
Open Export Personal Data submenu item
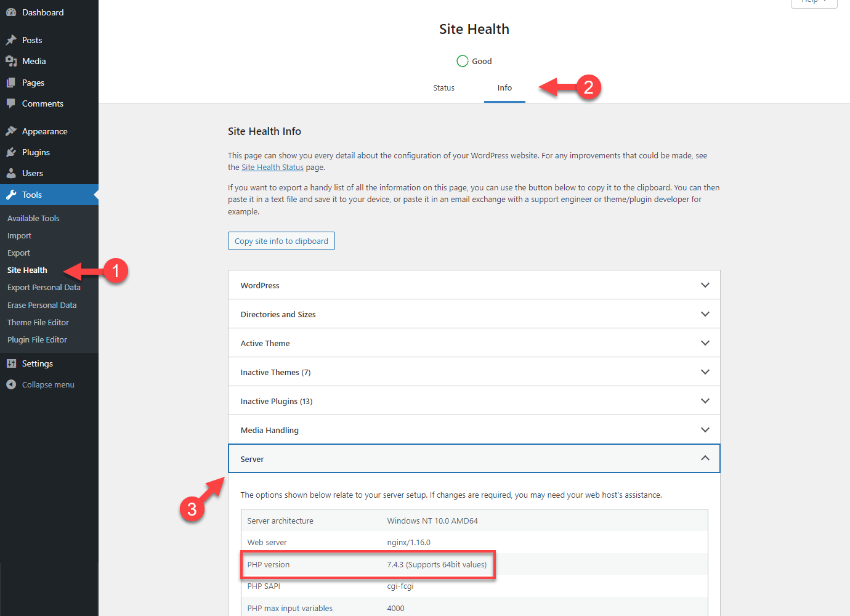[44, 288]
